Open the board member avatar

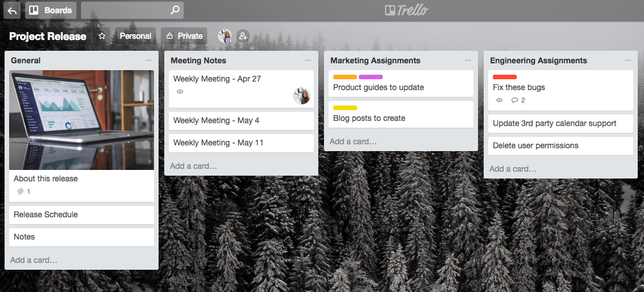coord(225,36)
